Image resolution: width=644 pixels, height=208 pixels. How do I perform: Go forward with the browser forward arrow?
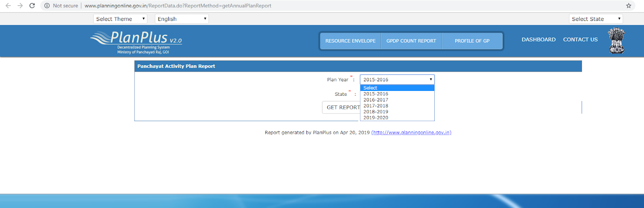[20, 6]
